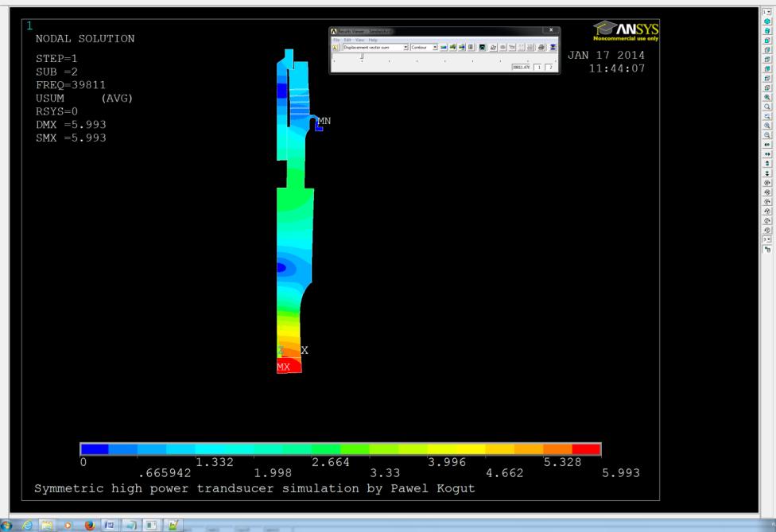
Task: Pan the model down arrow icon
Action: [767, 173]
